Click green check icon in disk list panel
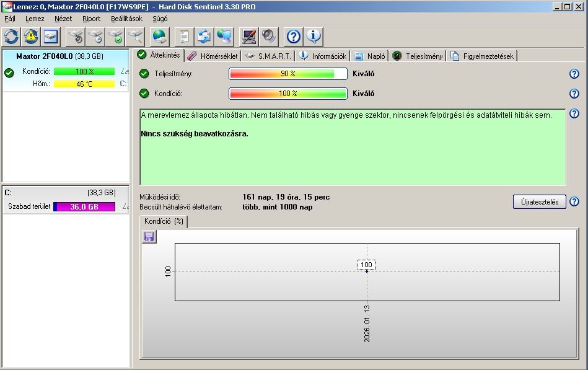The height and width of the screenshot is (370, 588). (x=9, y=73)
